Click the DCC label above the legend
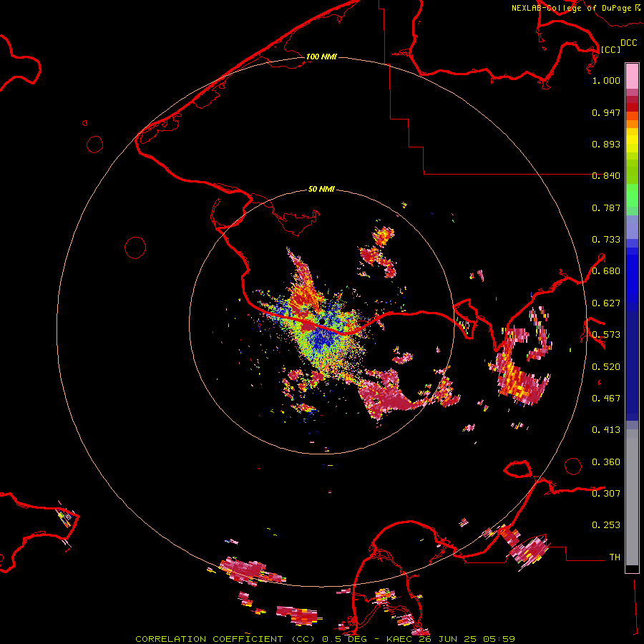 coord(629,42)
